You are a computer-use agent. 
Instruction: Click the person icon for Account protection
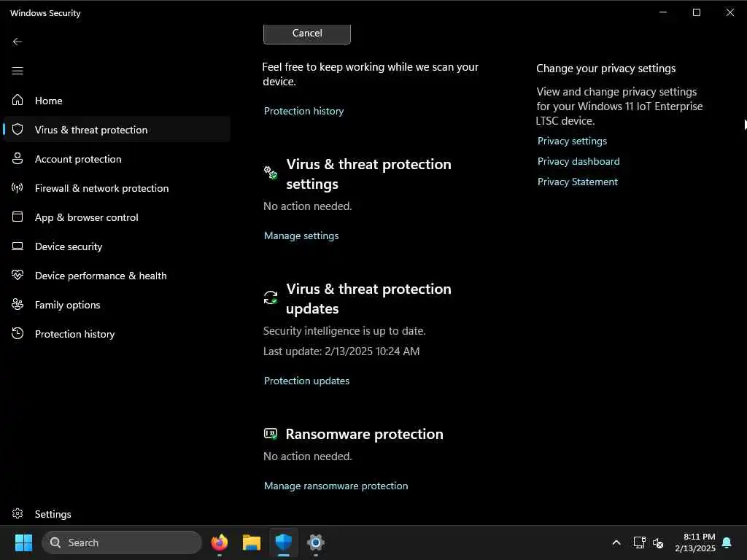(18, 158)
